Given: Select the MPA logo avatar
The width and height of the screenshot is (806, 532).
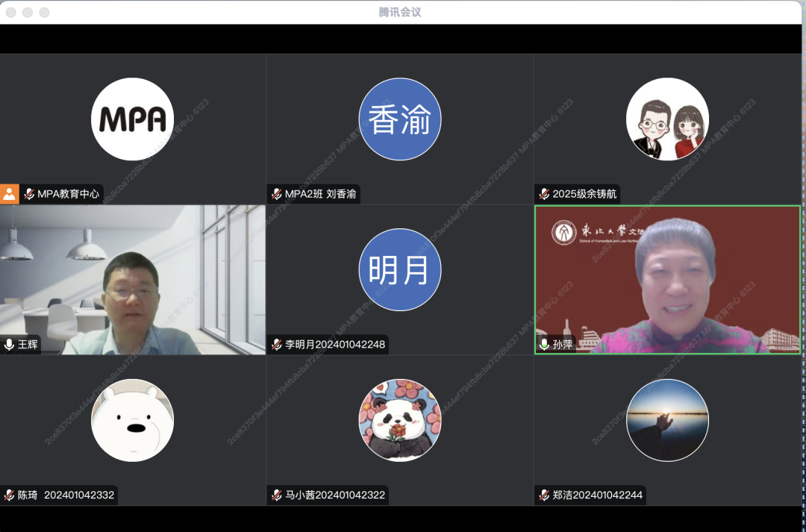Looking at the screenshot, I should tap(132, 119).
